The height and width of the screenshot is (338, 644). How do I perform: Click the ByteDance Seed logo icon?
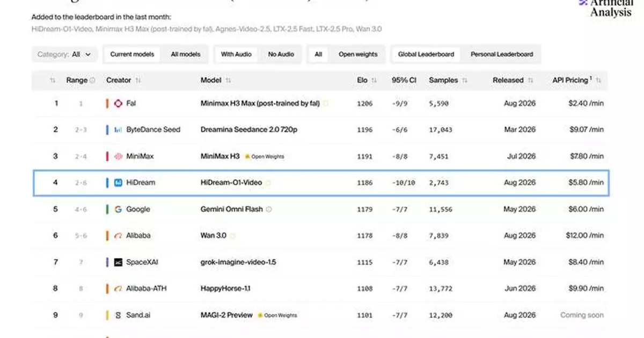pos(118,130)
